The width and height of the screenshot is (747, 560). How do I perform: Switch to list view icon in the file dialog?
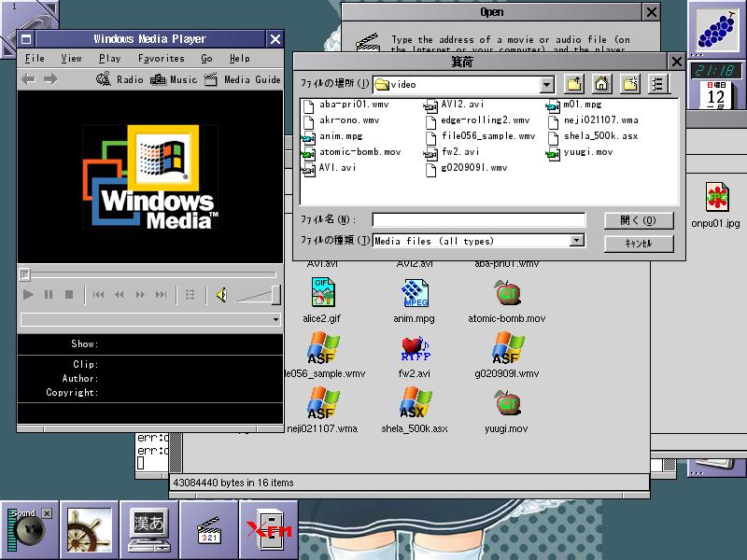(658, 84)
